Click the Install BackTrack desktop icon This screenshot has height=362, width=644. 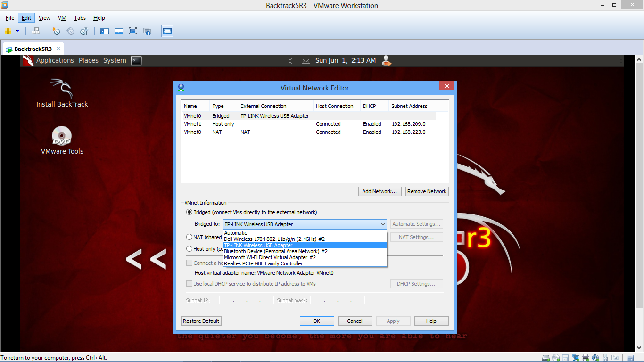click(x=62, y=93)
